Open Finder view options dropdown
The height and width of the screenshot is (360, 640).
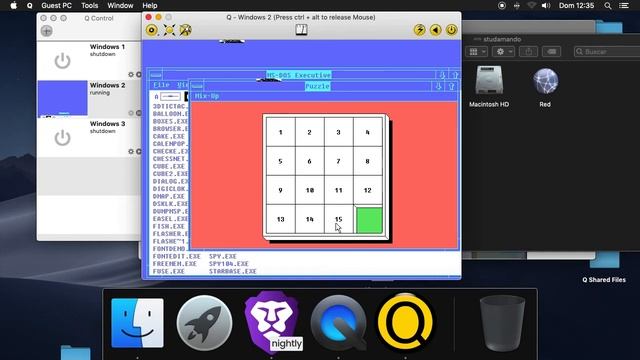pos(477,52)
